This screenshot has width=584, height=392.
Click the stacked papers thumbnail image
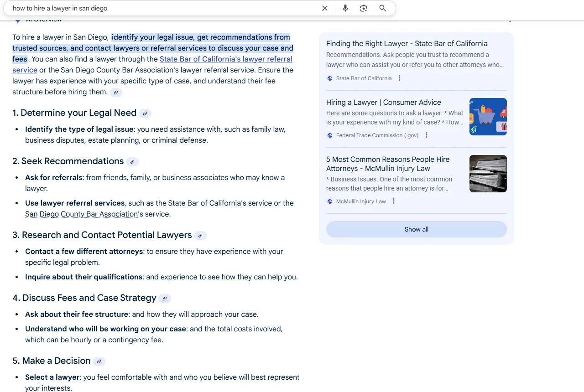(488, 174)
